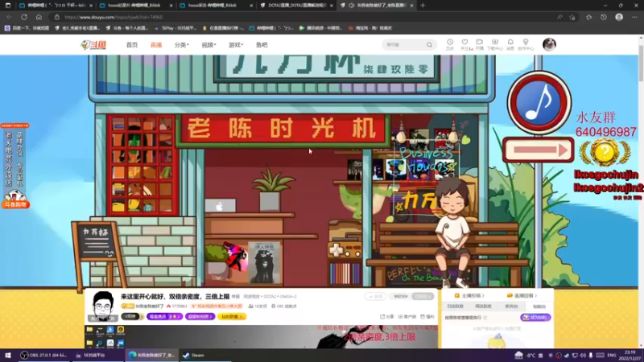Open the 鱼吧 navigation item
Screen dimensions: 644x362
(x=262, y=45)
